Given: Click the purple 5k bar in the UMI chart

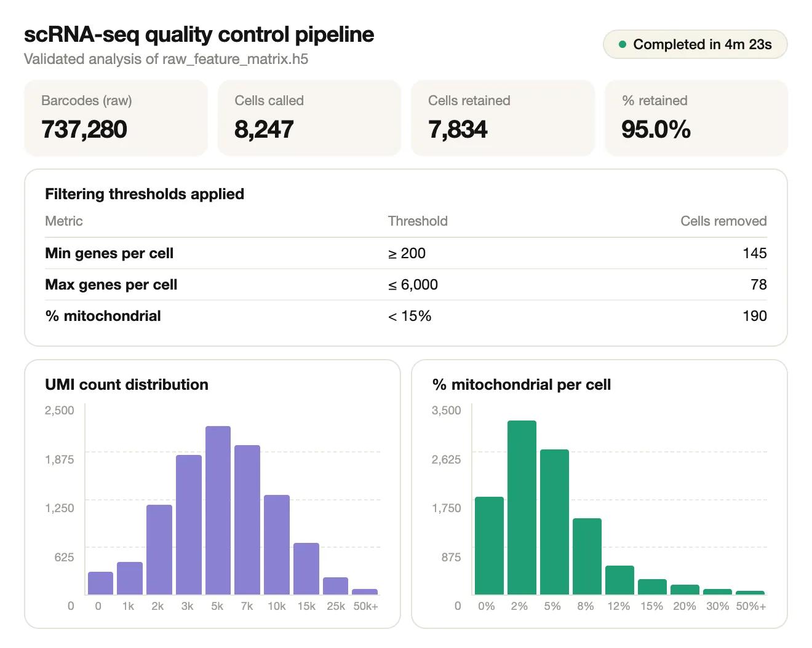Looking at the screenshot, I should pyautogui.click(x=218, y=510).
